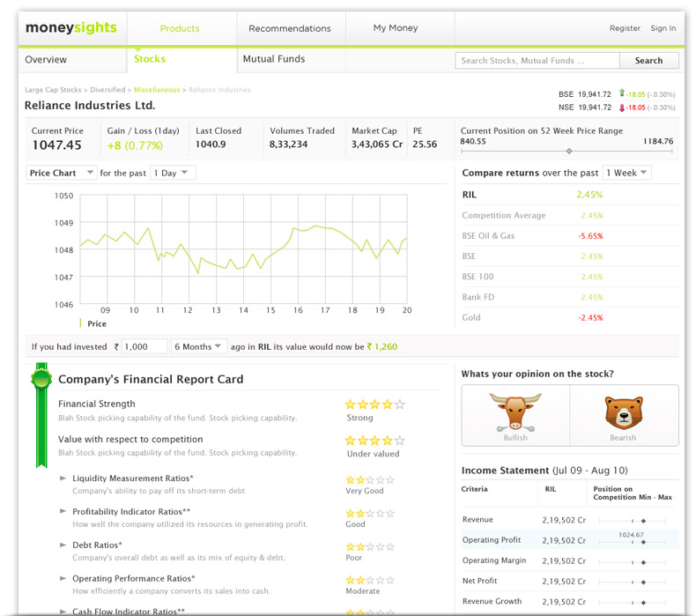696x616 pixels.
Task: Click the Profitability Indicator Ratios stars
Action: [x=370, y=514]
